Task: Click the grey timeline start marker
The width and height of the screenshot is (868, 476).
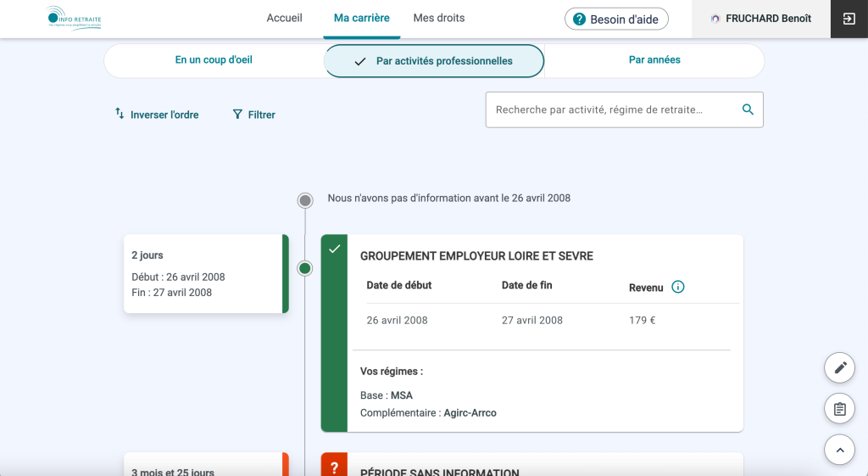Action: (x=305, y=200)
